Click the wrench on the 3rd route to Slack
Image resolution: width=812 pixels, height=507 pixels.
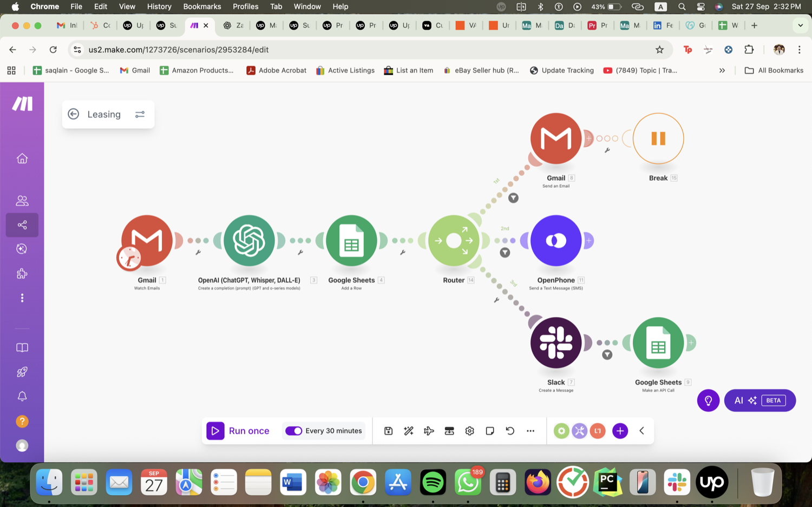tap(496, 300)
